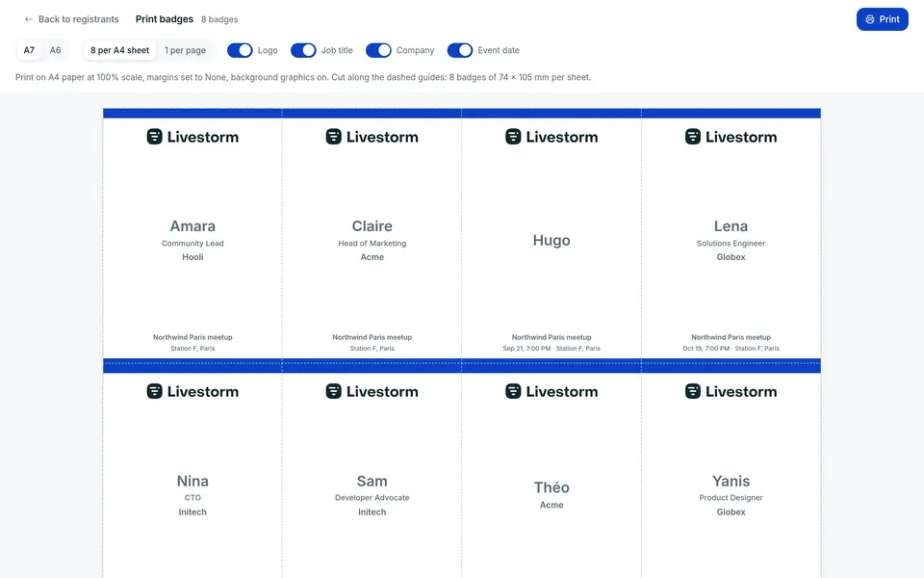Click Sep 21, 7:00 PM date on Hugo's badge
Screen dimensions: 924x578
(526, 349)
